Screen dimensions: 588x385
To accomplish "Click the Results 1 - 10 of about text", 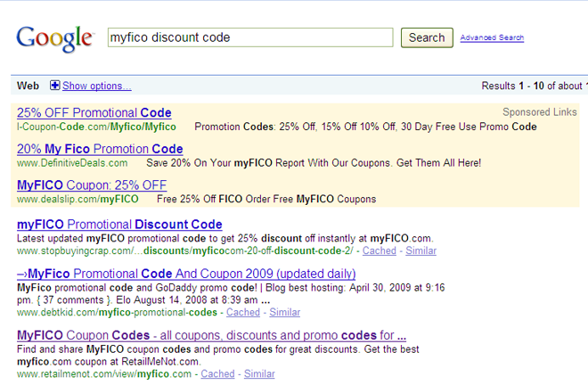I will click(x=534, y=86).
